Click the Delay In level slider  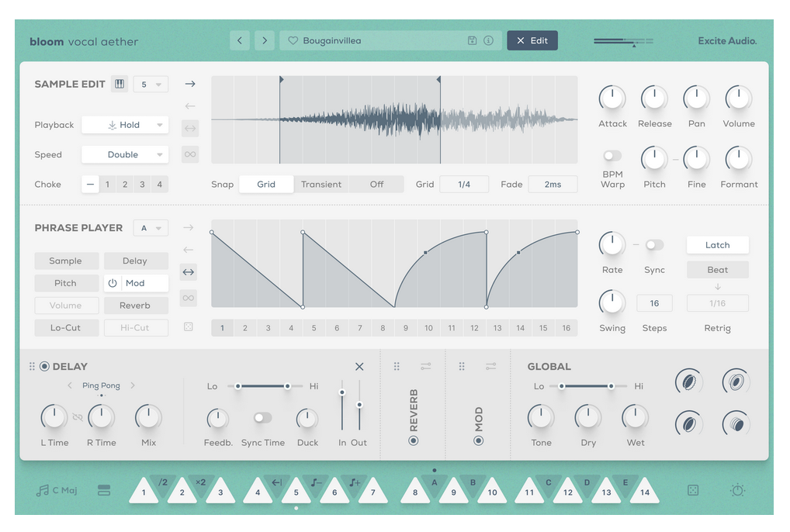coord(342,405)
